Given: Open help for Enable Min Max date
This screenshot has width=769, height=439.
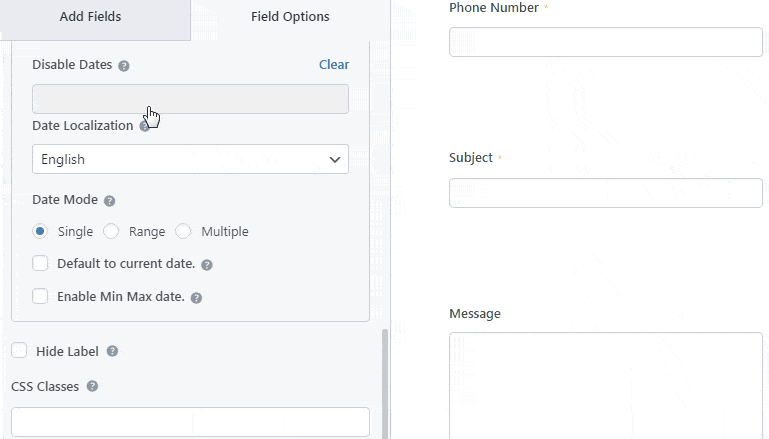Looking at the screenshot, I should [x=196, y=298].
